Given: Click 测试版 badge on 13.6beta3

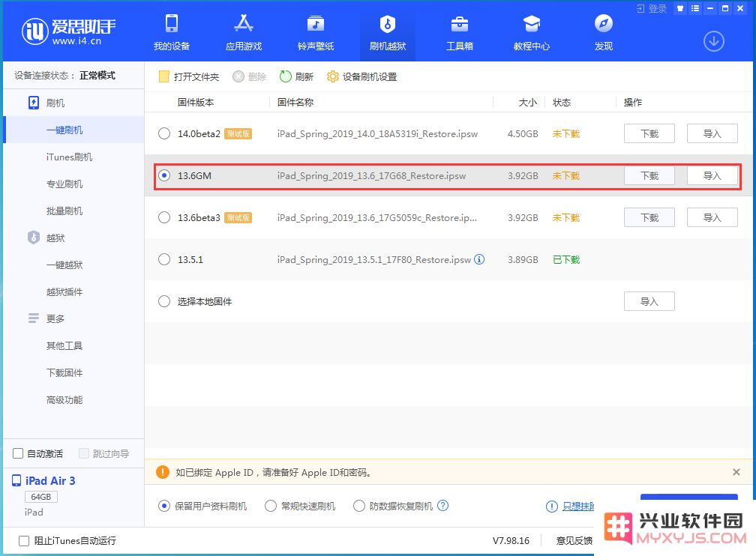Looking at the screenshot, I should (x=238, y=217).
